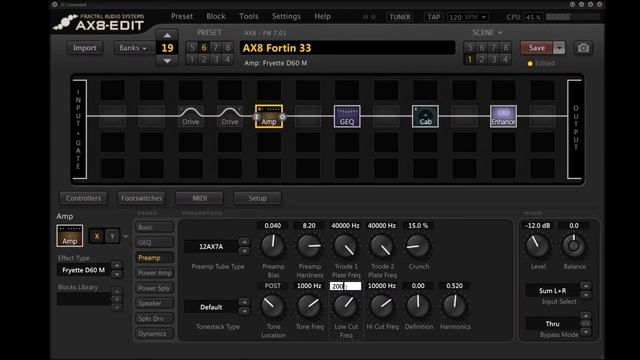Click the Balance knob in mixer
Image resolution: width=640 pixels, height=360 pixels.
point(574,246)
